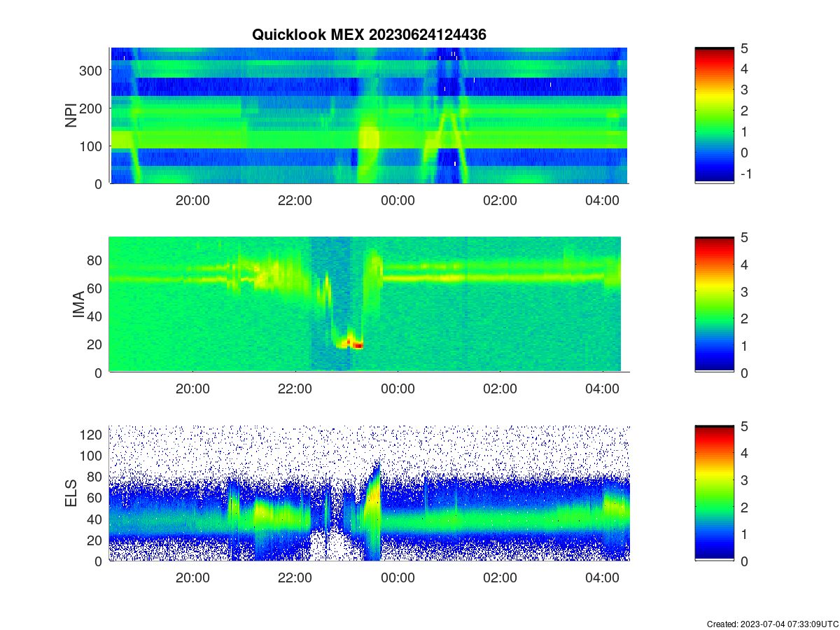
Task: Click the 04:00 label under IMA plot
Action: tap(603, 389)
